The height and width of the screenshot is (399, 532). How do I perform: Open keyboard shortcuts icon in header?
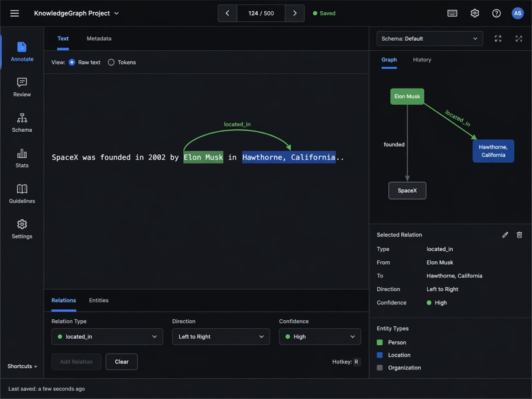[x=452, y=13]
